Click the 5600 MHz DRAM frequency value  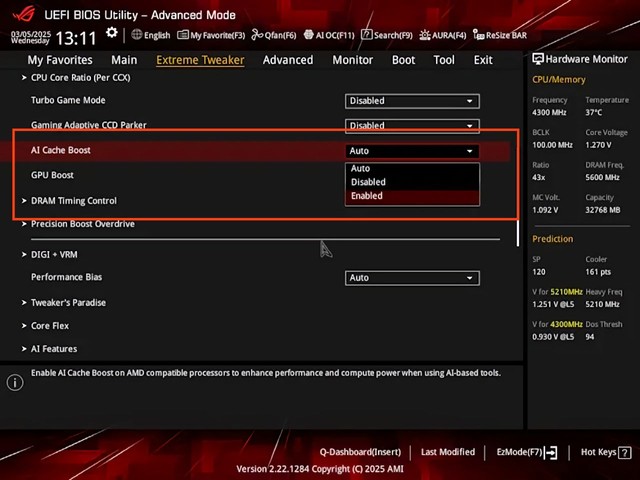click(602, 178)
